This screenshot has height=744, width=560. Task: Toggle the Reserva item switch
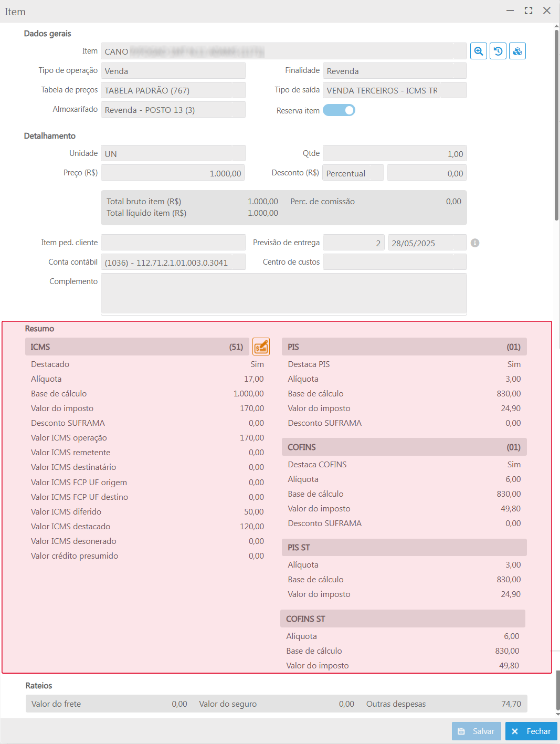[339, 110]
